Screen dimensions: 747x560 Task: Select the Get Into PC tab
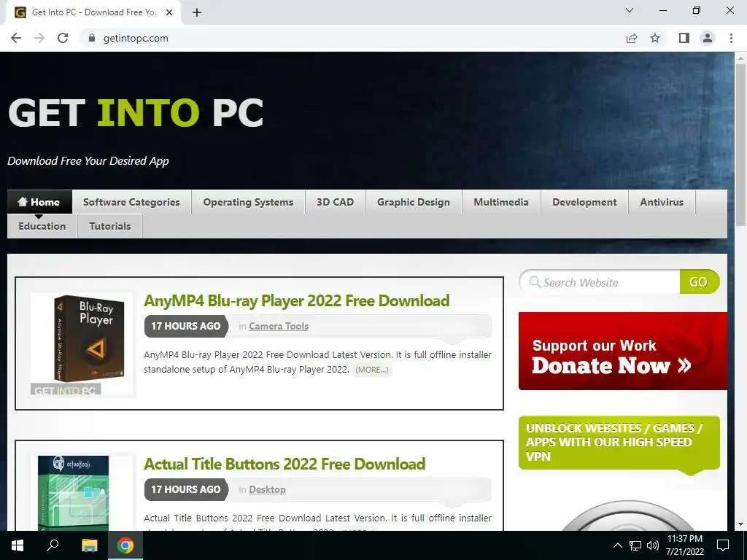click(93, 12)
